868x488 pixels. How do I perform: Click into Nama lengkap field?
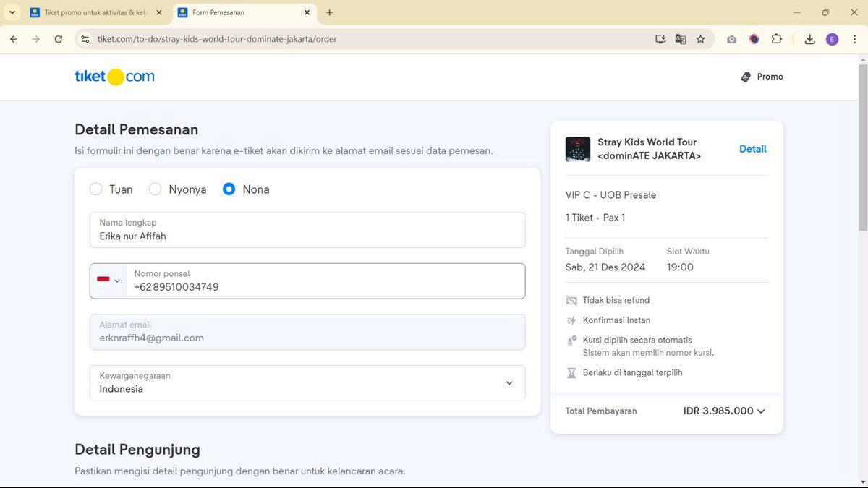307,230
